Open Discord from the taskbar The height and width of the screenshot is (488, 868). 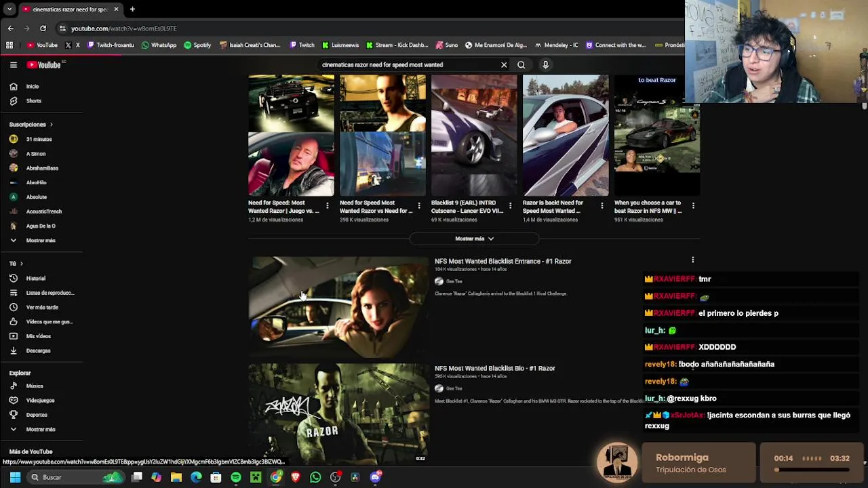tap(375, 477)
